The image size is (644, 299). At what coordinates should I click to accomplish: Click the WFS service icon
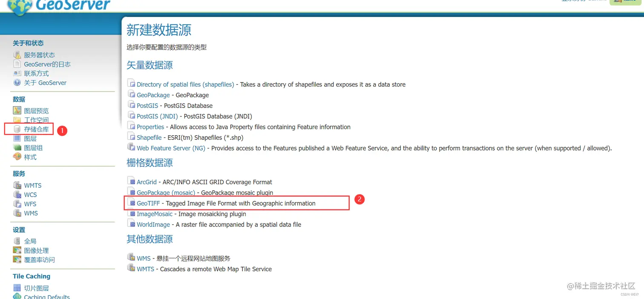[17, 204]
